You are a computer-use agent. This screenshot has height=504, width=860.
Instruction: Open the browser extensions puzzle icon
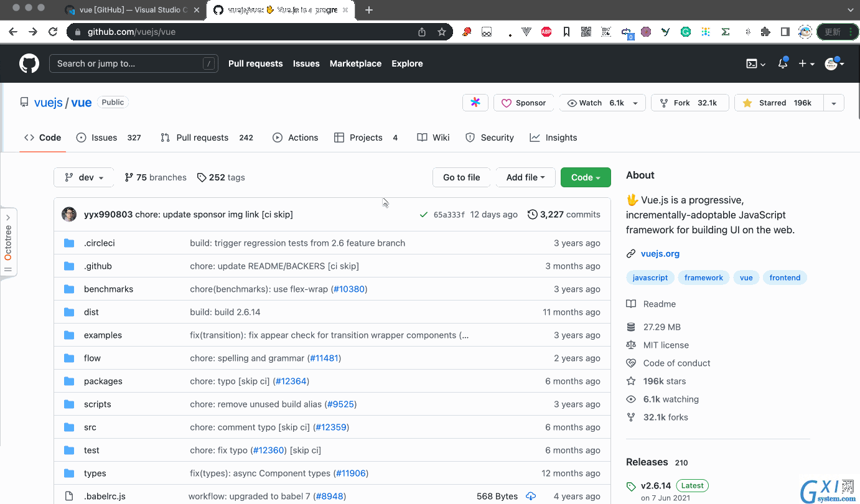[765, 32]
